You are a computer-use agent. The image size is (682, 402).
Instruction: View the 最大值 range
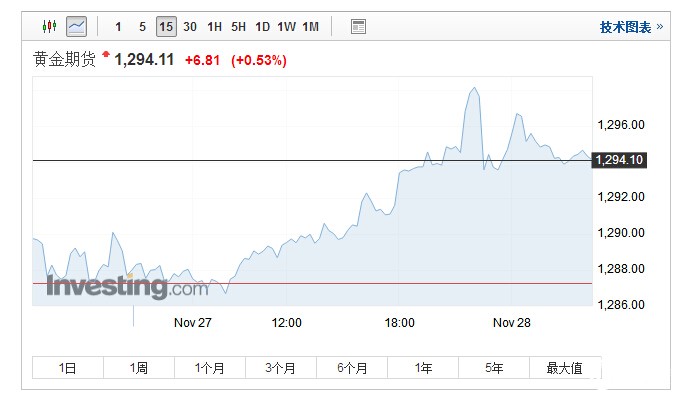[564, 368]
